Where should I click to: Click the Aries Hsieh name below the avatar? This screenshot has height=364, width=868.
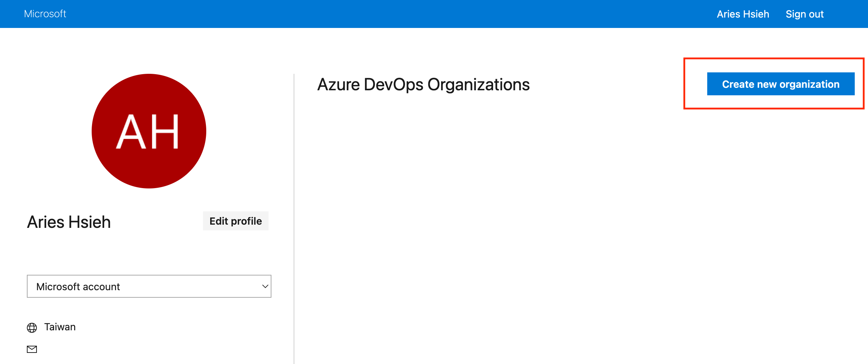69,222
